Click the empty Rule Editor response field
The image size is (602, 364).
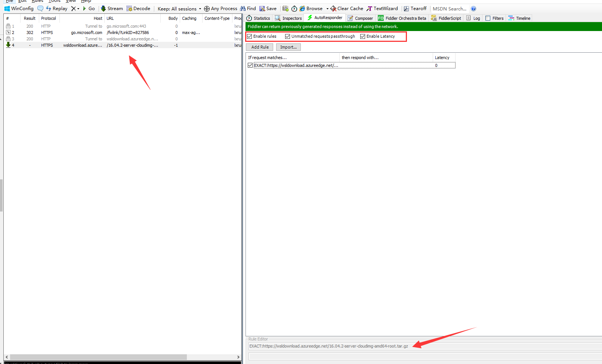point(425,356)
